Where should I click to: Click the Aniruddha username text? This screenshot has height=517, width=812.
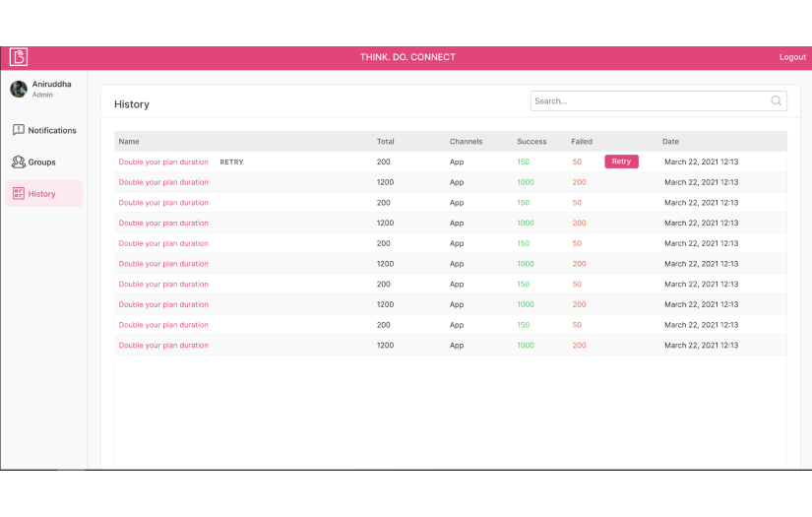coord(52,84)
